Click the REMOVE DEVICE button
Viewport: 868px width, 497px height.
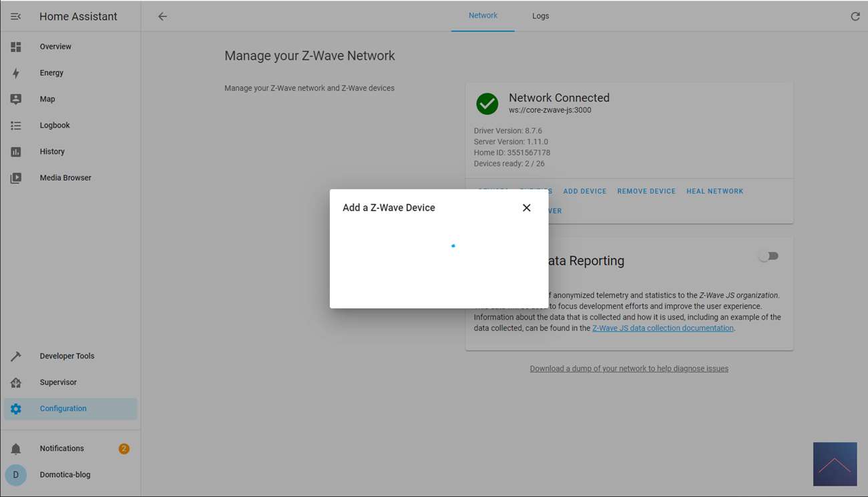(x=646, y=191)
